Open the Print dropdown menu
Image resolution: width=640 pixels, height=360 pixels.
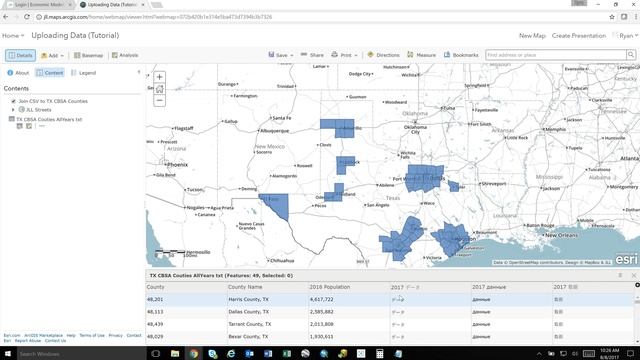click(x=344, y=55)
